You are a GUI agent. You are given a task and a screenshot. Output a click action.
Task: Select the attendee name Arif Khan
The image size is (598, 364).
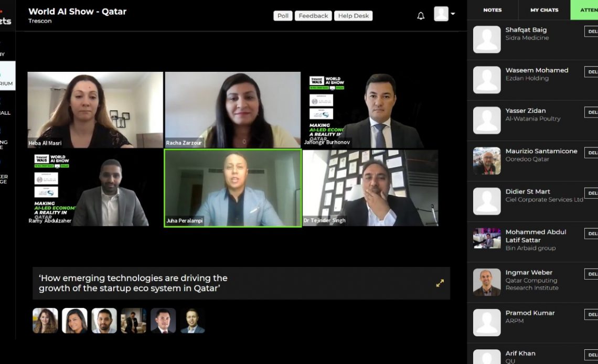520,354
